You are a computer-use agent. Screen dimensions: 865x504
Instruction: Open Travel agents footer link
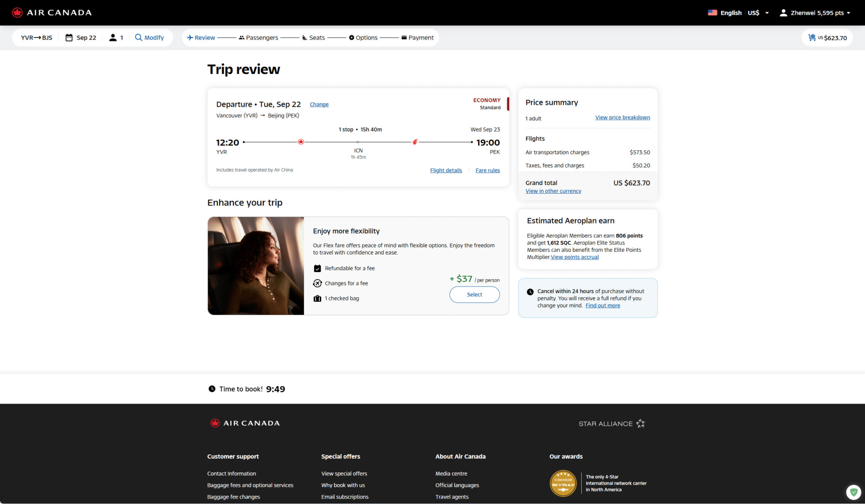452,497
